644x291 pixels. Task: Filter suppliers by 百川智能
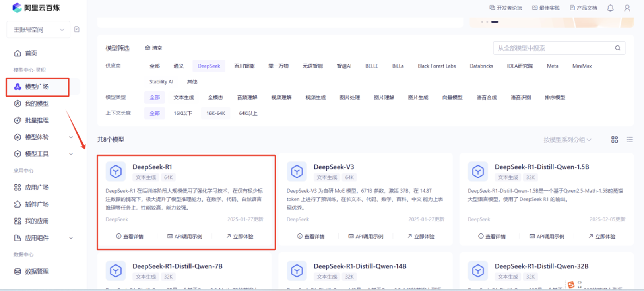coord(244,66)
